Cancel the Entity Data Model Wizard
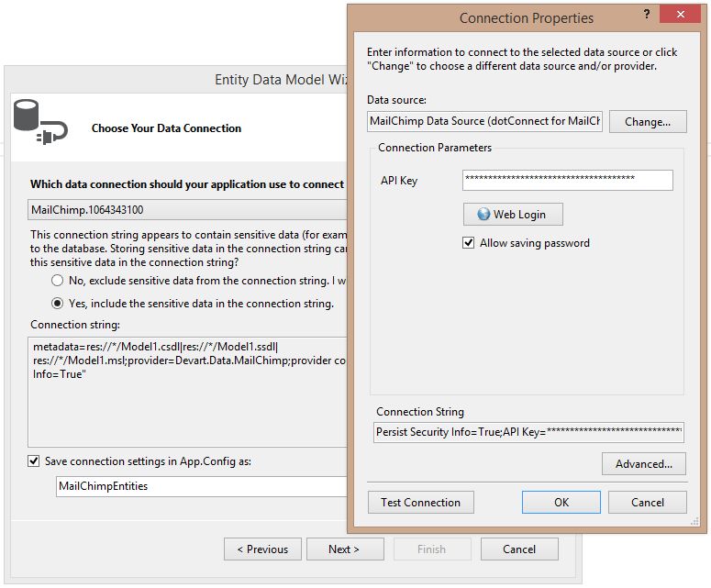This screenshot has width=711, height=588. (x=518, y=549)
